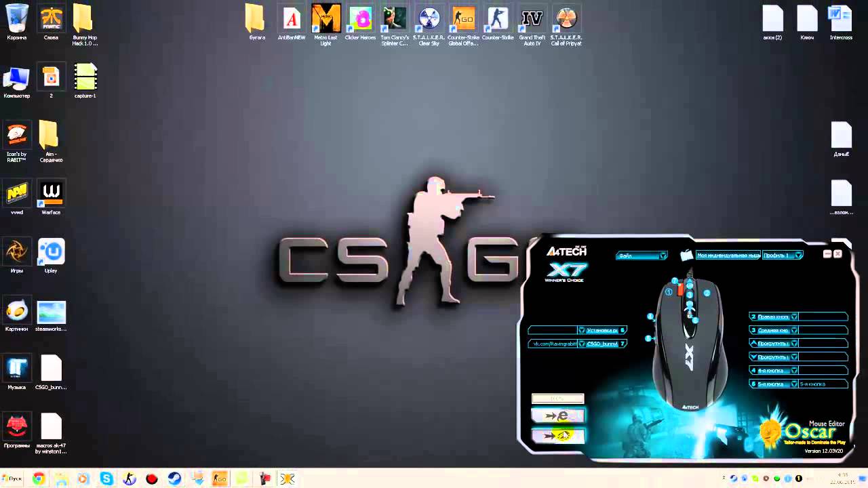
Task: Open the Uplay shortcut
Action: click(x=51, y=256)
